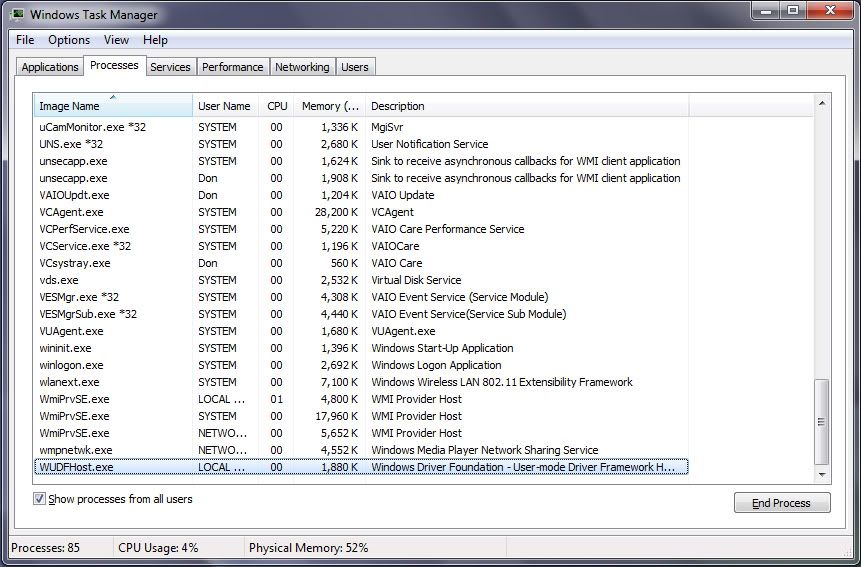This screenshot has height=567, width=861.
Task: Select the VCAgent.exe process
Action: pos(361,212)
